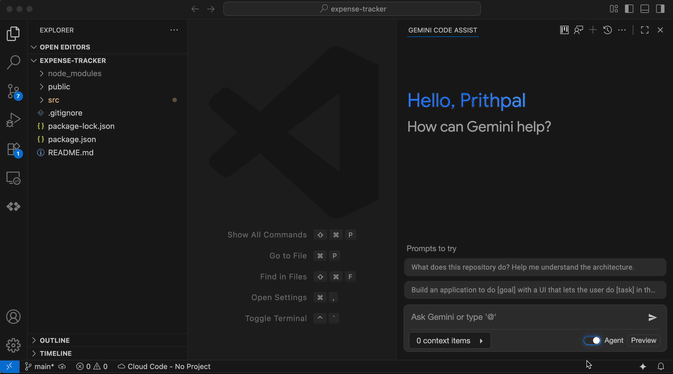Open the Source Control view
The height and width of the screenshot is (374, 673).
coord(13,91)
